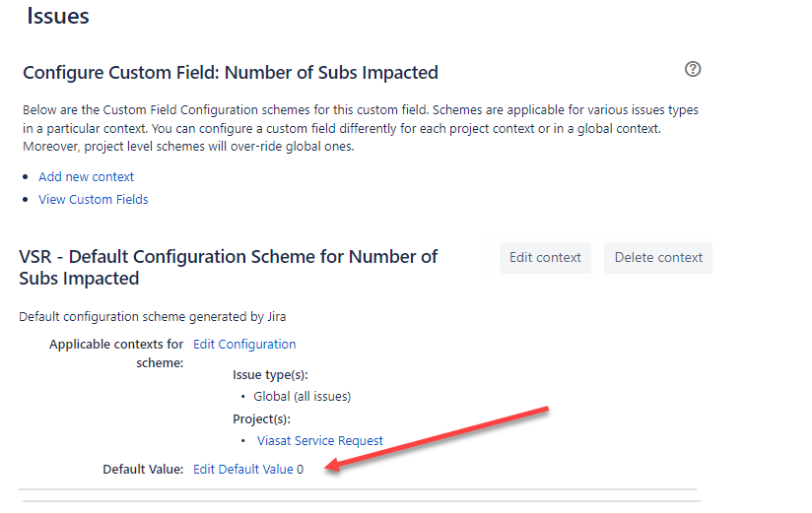The image size is (812, 513).
Task: Click the 'Applicable contexts for scheme' label
Action: (x=116, y=353)
